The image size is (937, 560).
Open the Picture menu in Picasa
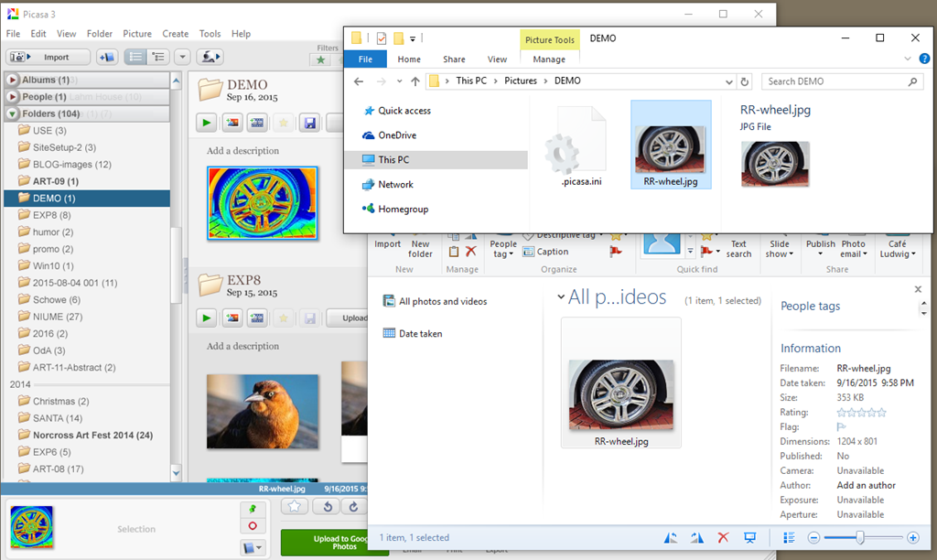(137, 34)
